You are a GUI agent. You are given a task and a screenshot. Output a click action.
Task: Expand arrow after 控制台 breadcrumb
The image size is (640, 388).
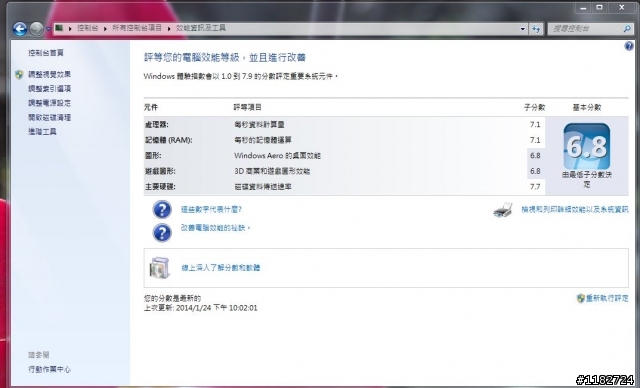105,29
